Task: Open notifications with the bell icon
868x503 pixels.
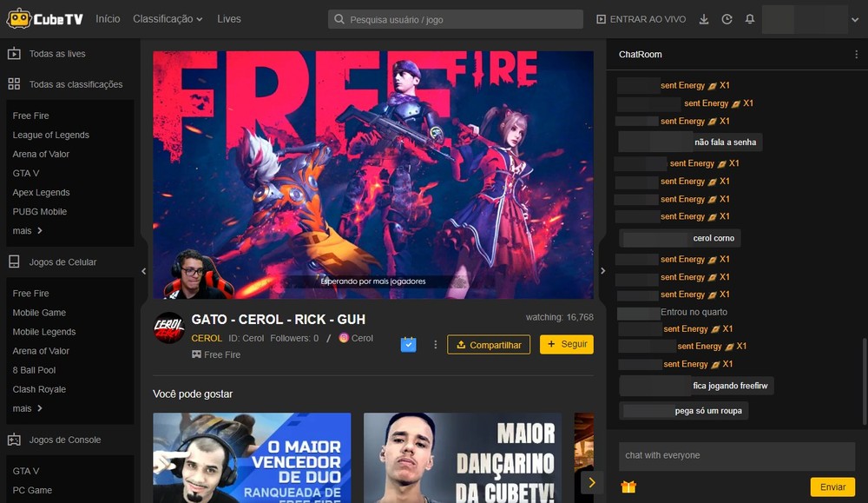Action: coord(749,18)
